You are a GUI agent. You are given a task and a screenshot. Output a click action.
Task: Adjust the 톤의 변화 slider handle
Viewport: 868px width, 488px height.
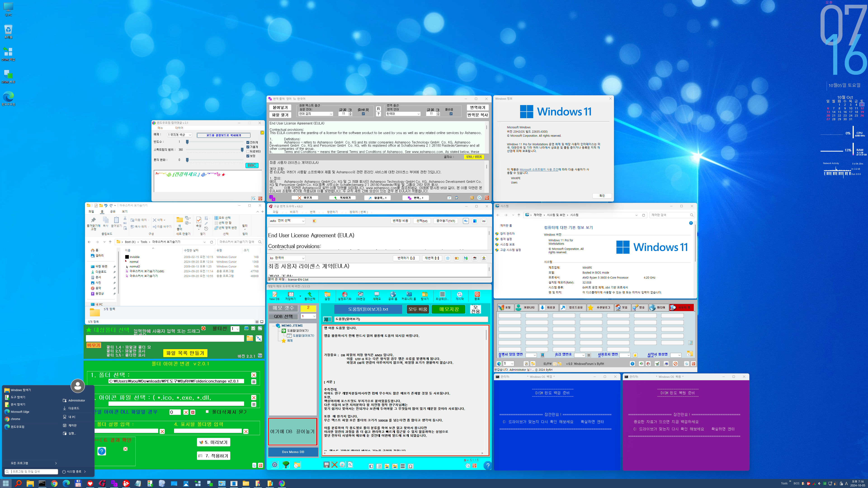coord(187,160)
